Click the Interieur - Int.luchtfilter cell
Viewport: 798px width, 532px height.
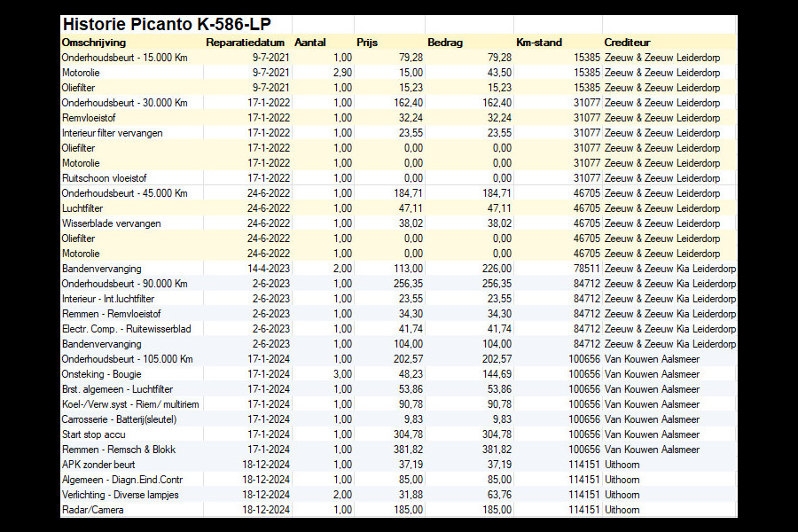click(x=108, y=299)
